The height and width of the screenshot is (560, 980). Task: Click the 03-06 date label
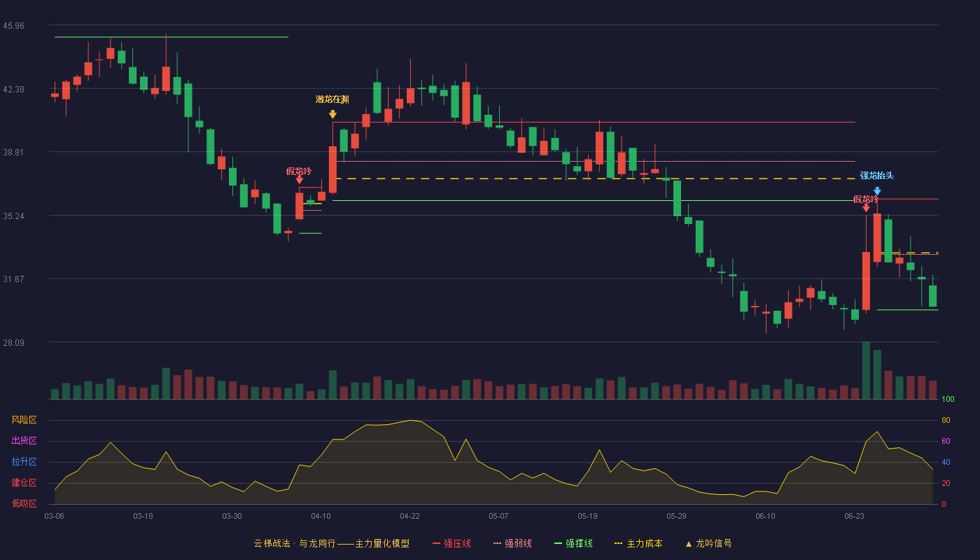54,516
